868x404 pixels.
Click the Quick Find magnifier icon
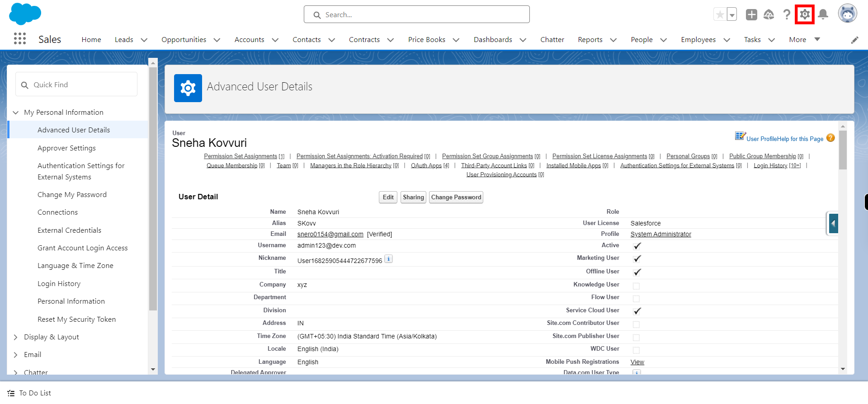pyautogui.click(x=25, y=85)
